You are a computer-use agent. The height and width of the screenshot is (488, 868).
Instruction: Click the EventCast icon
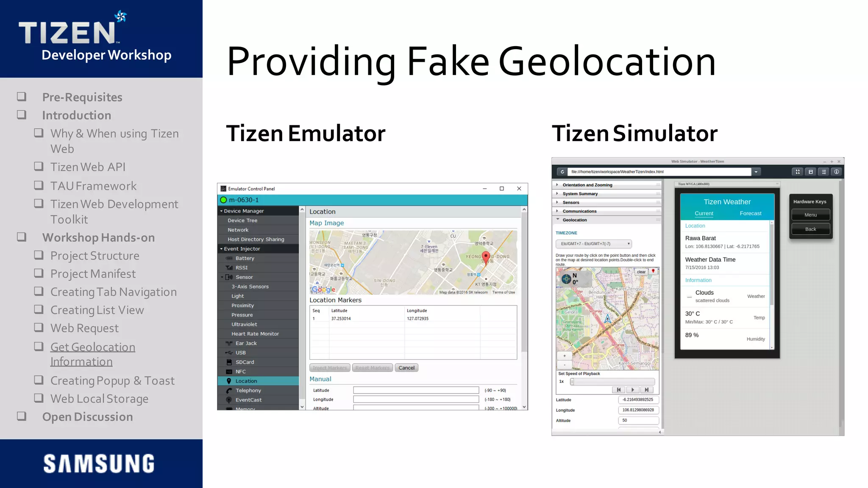click(x=229, y=400)
